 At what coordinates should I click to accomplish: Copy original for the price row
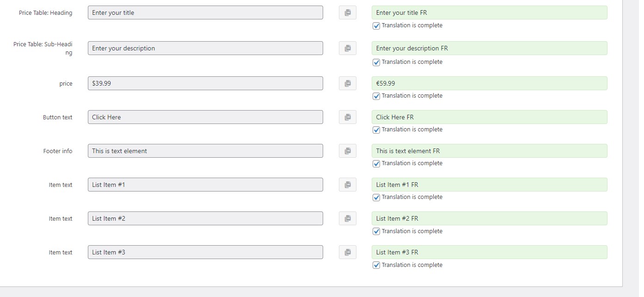(348, 83)
